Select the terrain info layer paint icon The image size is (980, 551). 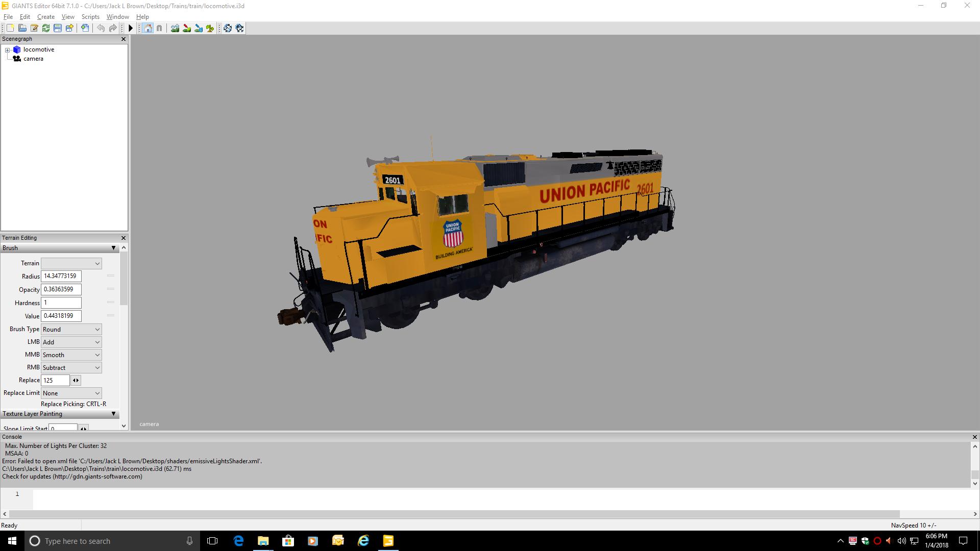(x=199, y=28)
